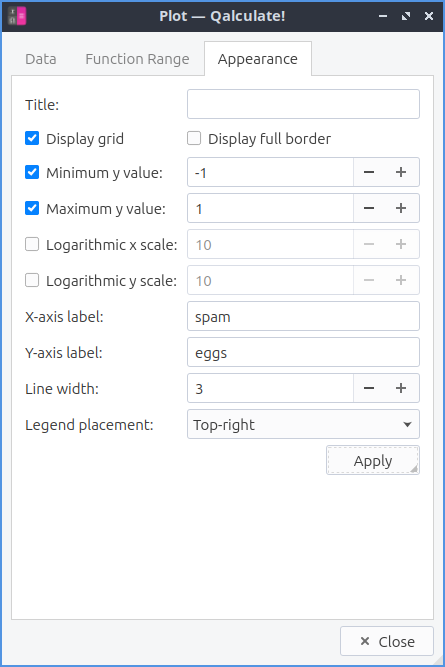This screenshot has height=667, width=445.
Task: Uncheck the Maximum y value checkbox
Action: (32, 208)
